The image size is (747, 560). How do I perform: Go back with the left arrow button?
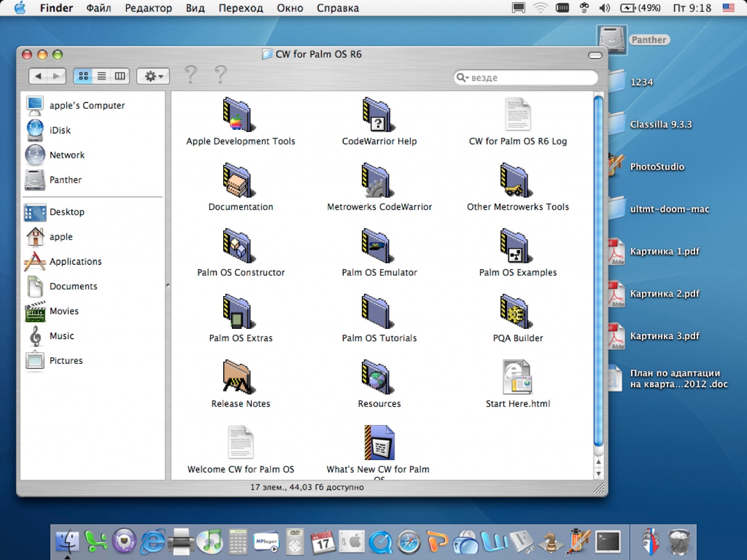coord(38,76)
